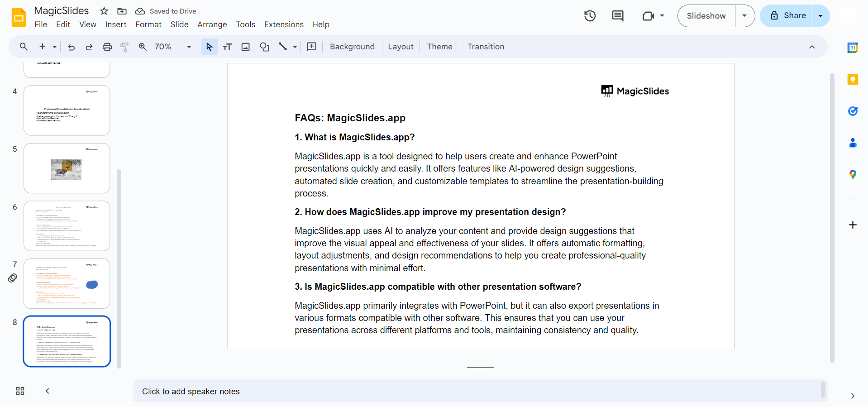Open the Edit menu

tap(63, 24)
